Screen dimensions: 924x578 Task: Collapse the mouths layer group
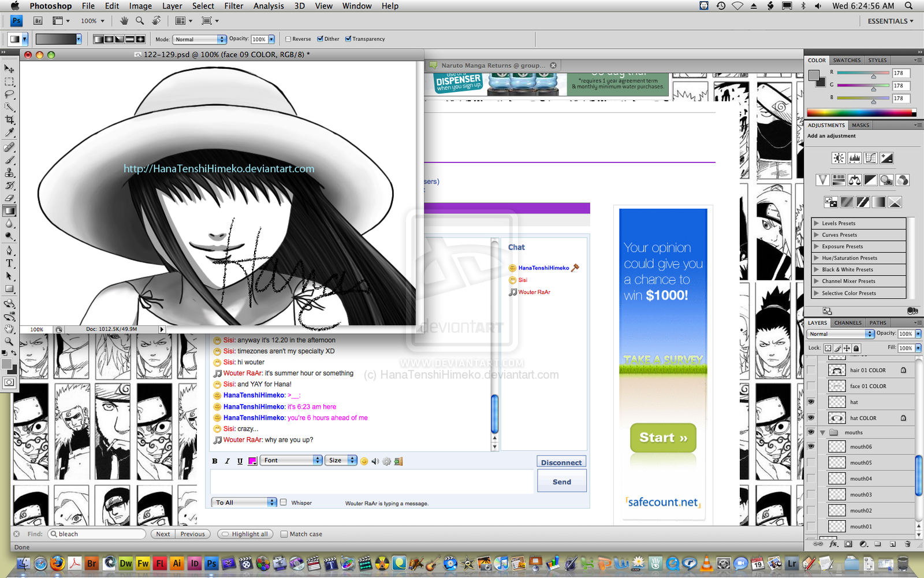point(822,432)
